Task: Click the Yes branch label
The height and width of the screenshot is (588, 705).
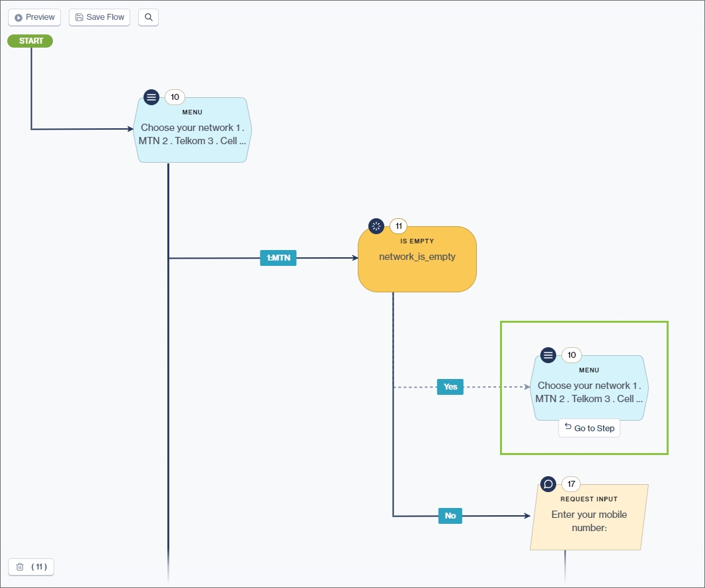Action: [x=450, y=387]
